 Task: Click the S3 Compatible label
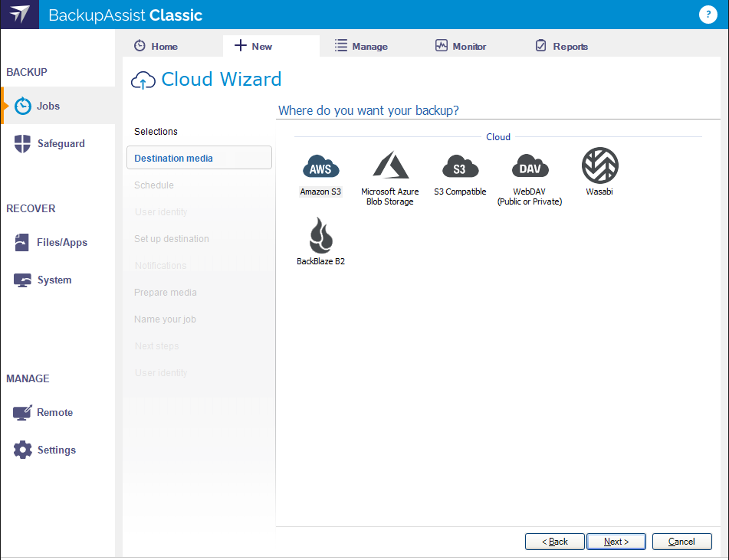tap(460, 192)
